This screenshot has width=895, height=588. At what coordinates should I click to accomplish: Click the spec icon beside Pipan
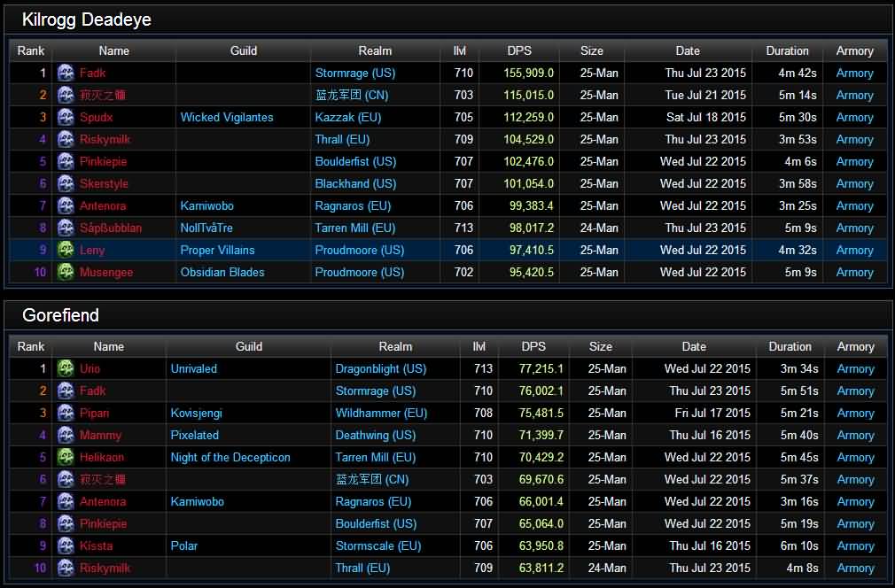tap(66, 413)
